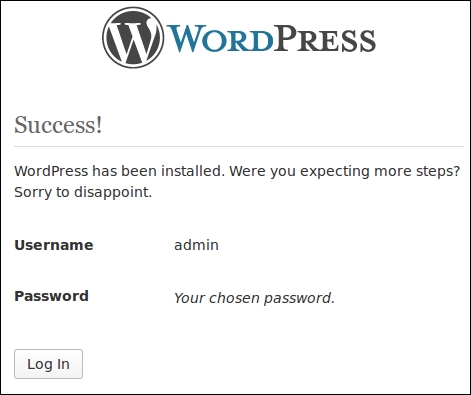Click the word "disappoint" in the message
This screenshot has width=471, height=395.
coord(111,192)
